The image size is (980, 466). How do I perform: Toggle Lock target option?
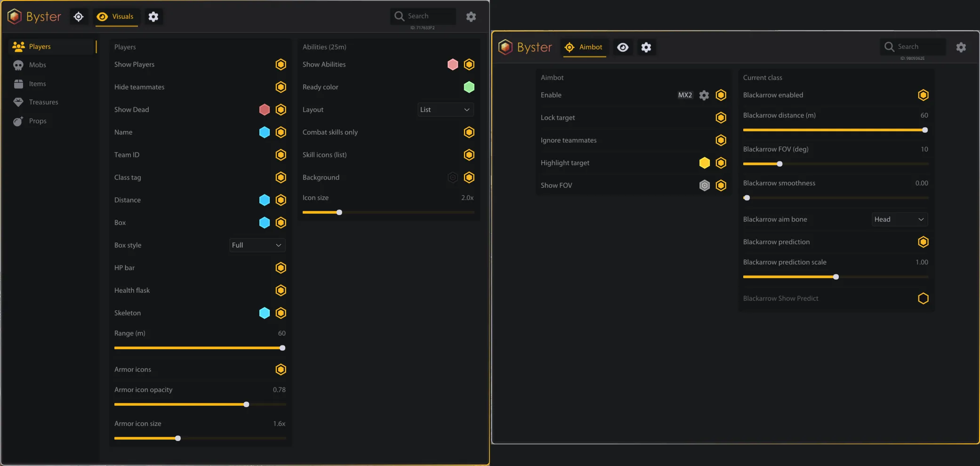pyautogui.click(x=721, y=118)
